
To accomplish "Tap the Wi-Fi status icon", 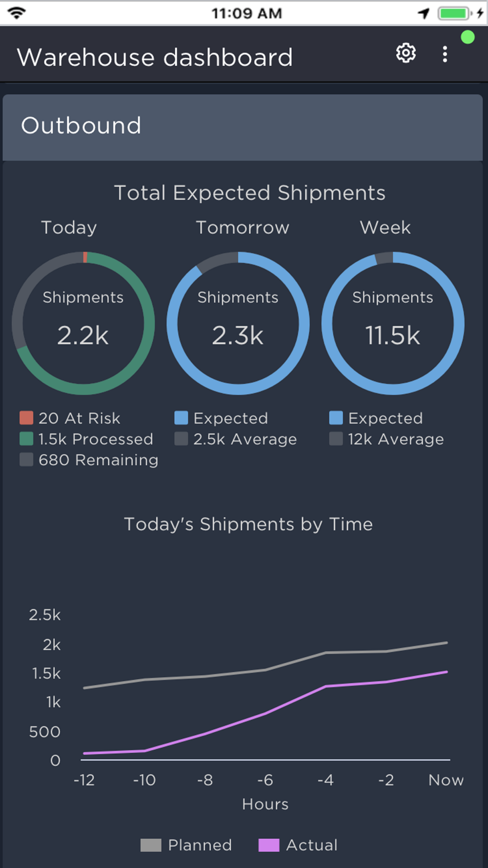I will (x=17, y=13).
